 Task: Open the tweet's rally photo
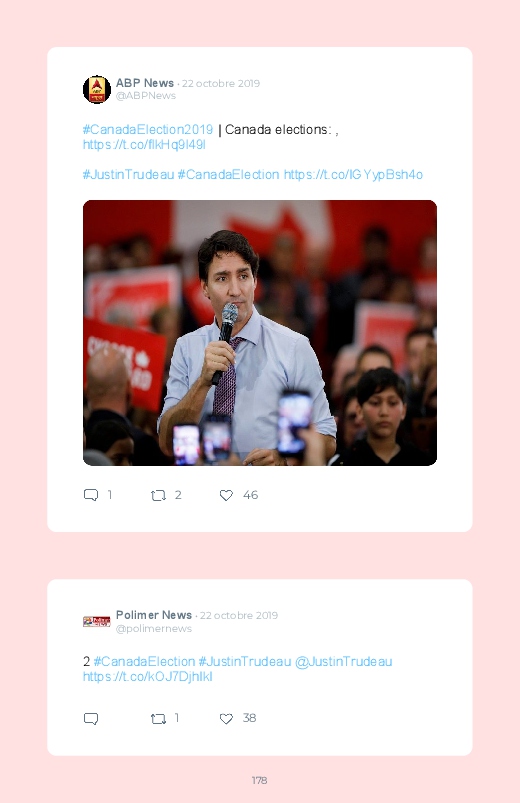point(260,333)
